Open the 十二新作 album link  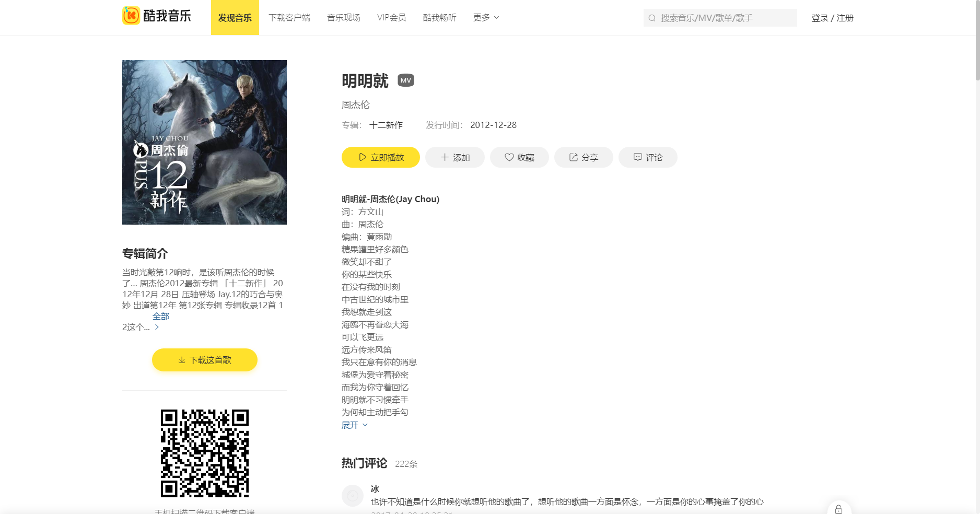click(x=386, y=125)
